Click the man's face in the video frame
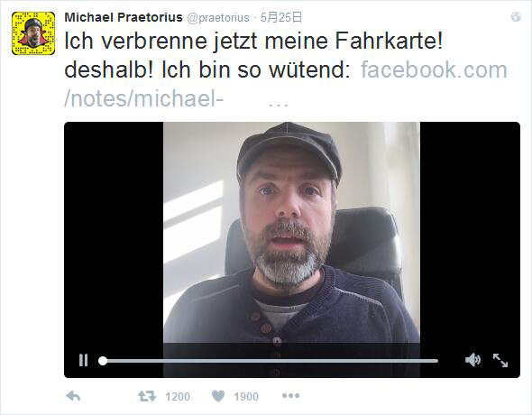The image size is (532, 415). (288, 217)
